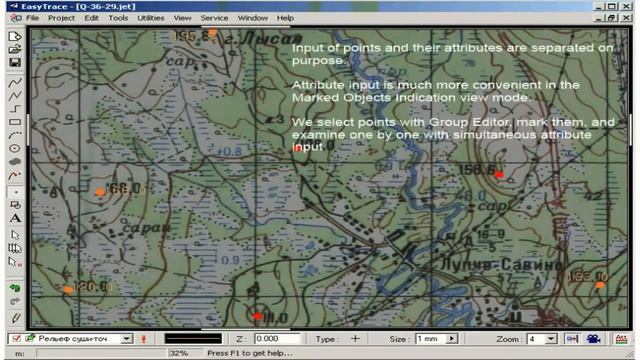The image size is (640, 360).
Task: Select the polyline drawing tool
Action: (x=15, y=96)
